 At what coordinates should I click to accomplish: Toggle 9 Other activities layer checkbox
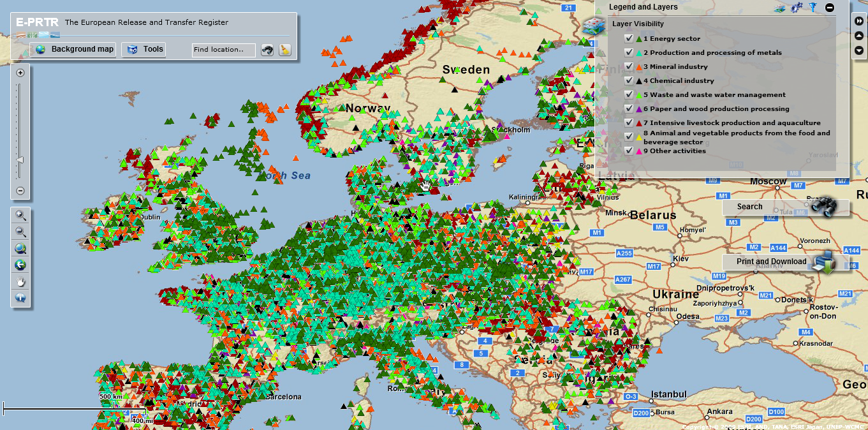click(629, 151)
